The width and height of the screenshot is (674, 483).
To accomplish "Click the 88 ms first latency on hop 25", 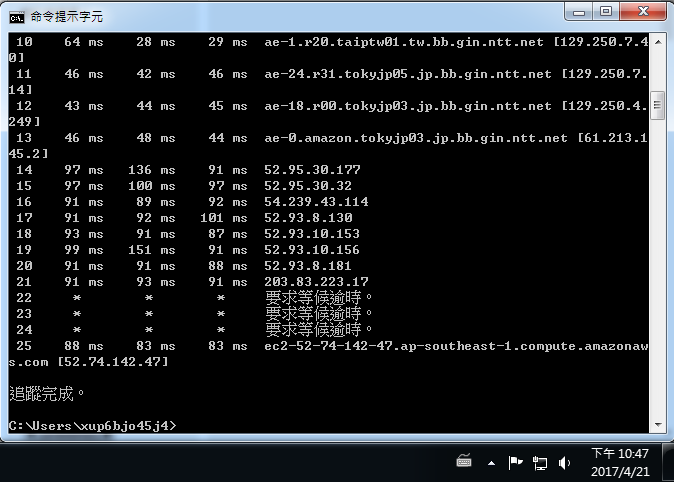I will 84,346.
